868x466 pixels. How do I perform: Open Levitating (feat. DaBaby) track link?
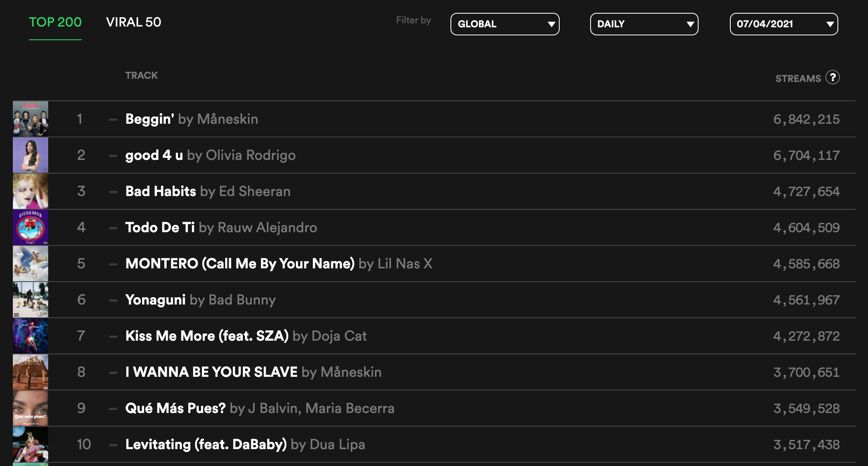point(245,444)
